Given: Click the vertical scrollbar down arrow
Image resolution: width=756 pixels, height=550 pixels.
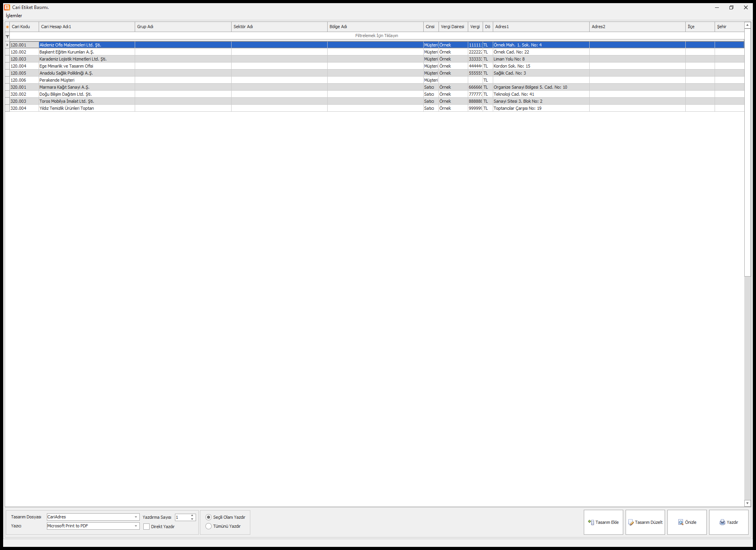Looking at the screenshot, I should tap(747, 503).
